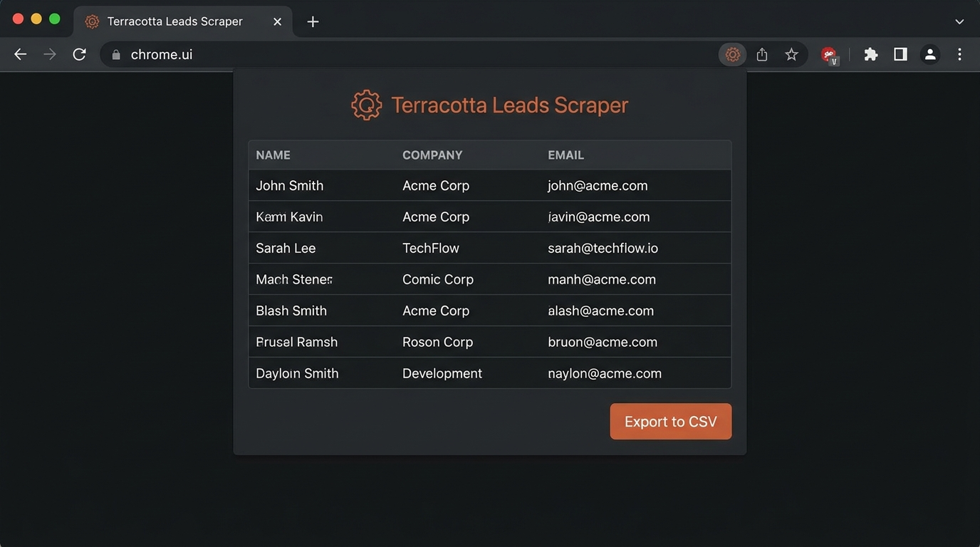Click the Export to CSV button

(x=670, y=422)
